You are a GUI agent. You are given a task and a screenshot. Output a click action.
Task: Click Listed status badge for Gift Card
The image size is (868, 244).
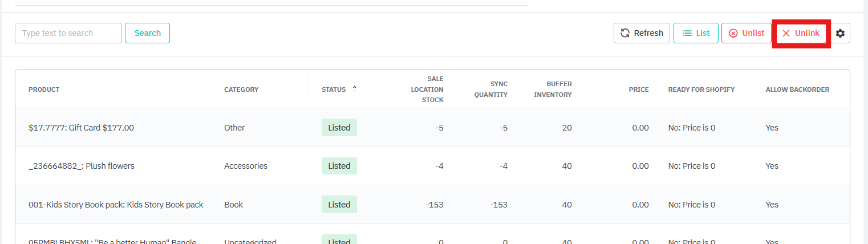click(x=339, y=128)
